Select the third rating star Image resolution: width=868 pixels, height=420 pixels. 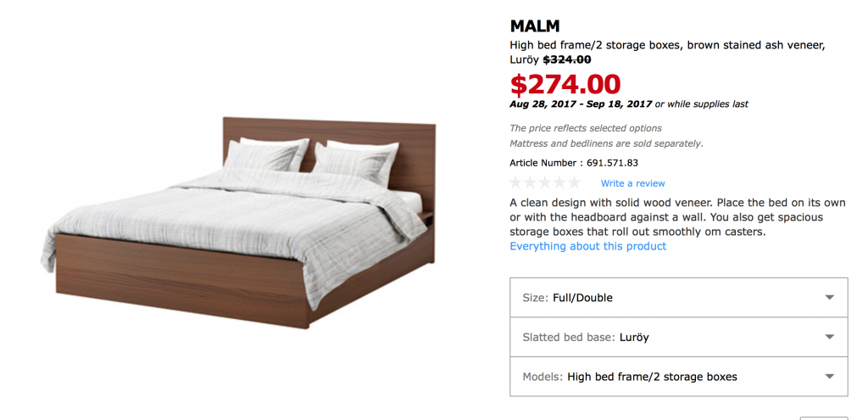click(545, 183)
